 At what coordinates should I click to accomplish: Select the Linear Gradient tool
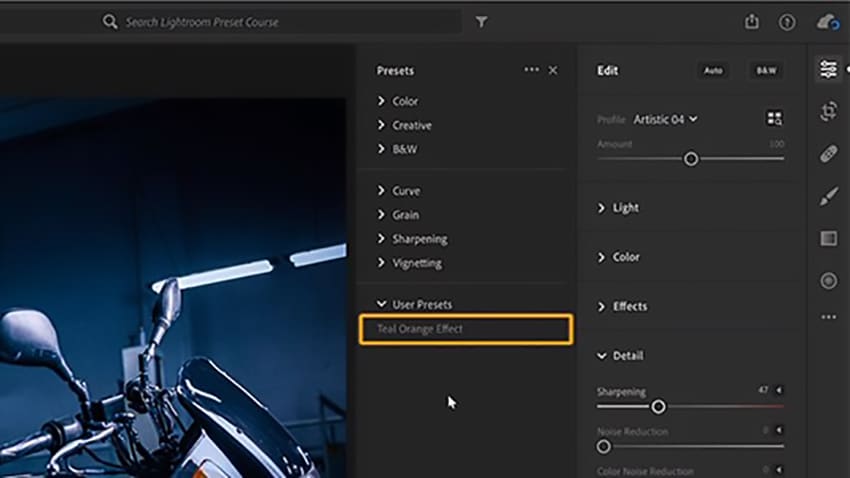(828, 238)
